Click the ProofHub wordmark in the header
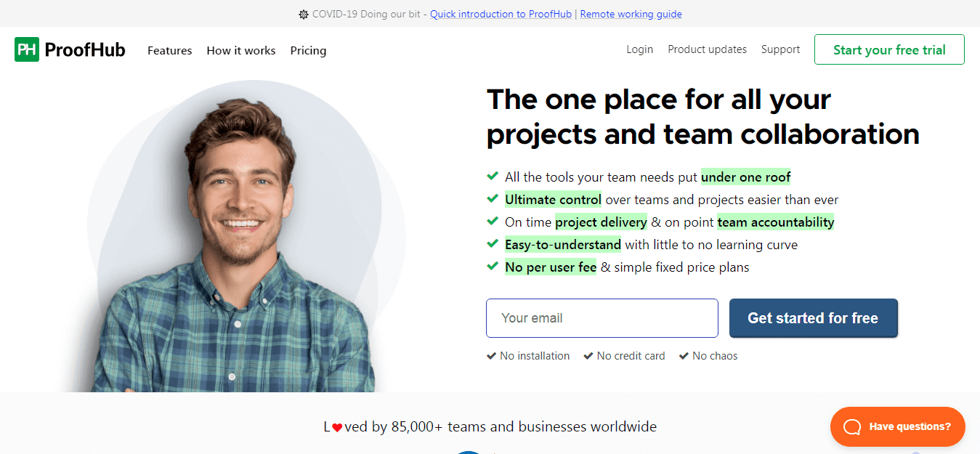The height and width of the screenshot is (454, 980). click(x=85, y=49)
